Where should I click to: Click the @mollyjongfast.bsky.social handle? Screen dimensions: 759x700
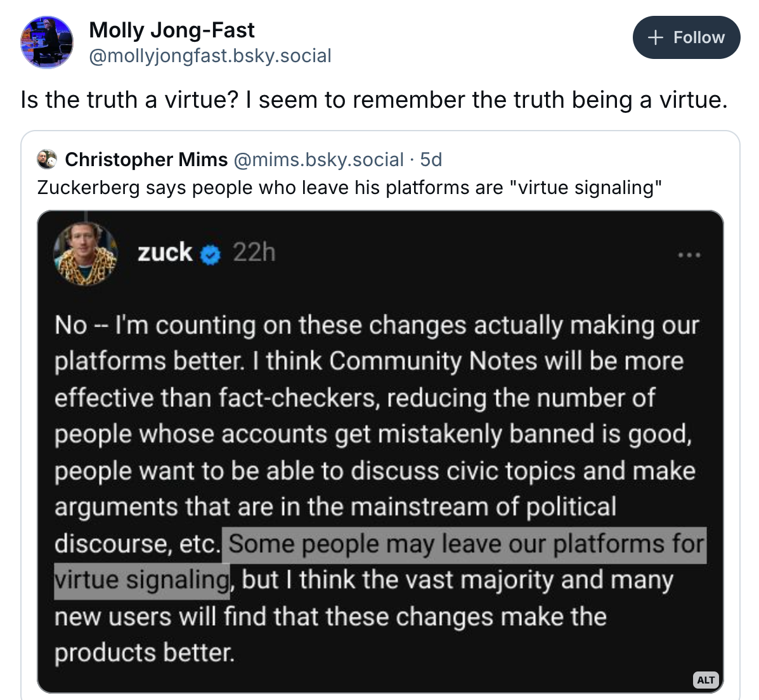[x=210, y=56]
